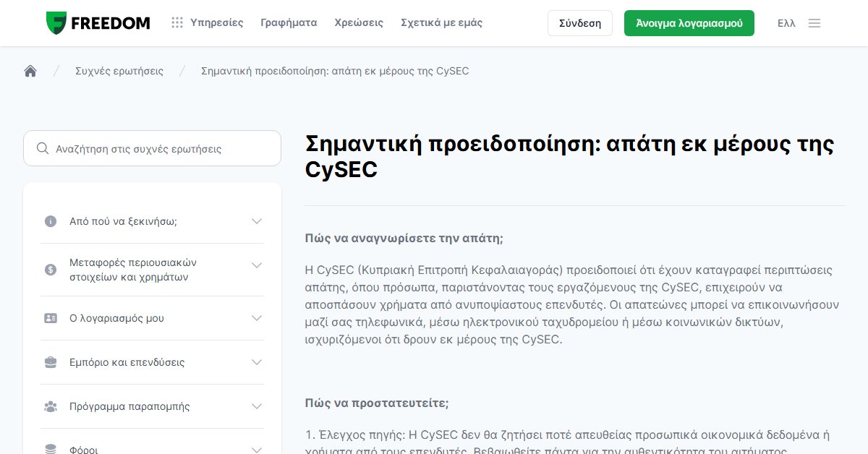Open the Από πού να ξεκινήσω; category label
Viewport: 868px width, 454px height.
tap(123, 221)
